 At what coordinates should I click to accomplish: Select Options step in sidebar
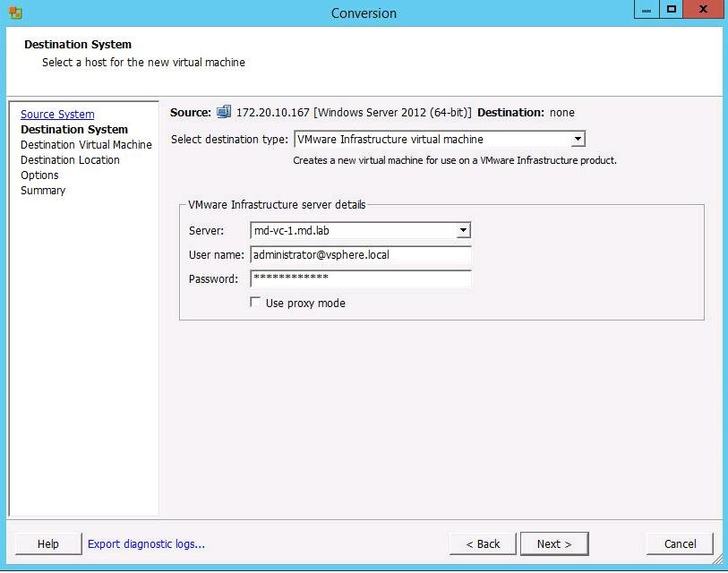[39, 175]
